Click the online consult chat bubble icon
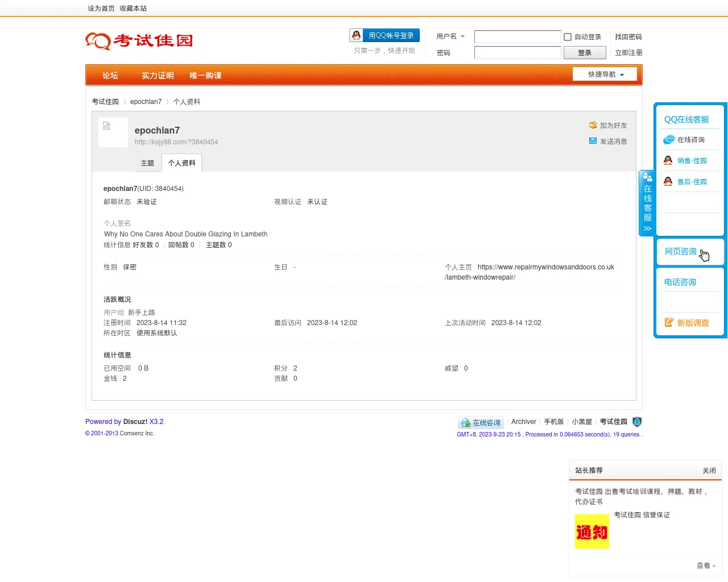 (669, 140)
